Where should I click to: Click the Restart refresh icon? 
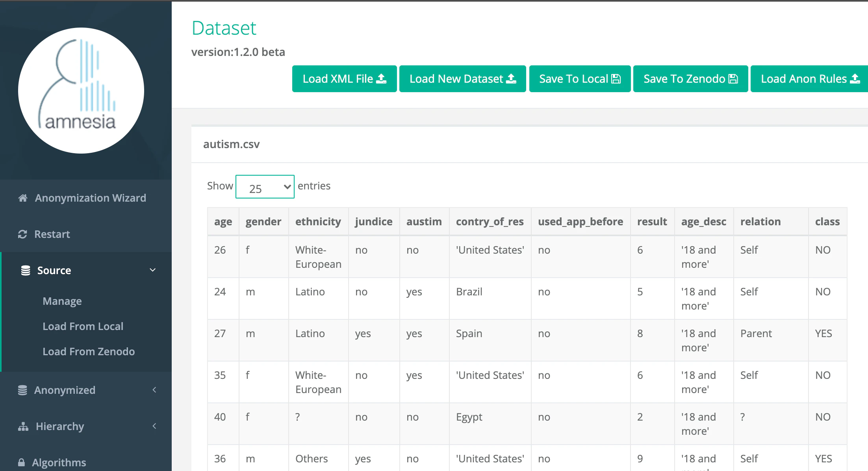pyautogui.click(x=23, y=234)
